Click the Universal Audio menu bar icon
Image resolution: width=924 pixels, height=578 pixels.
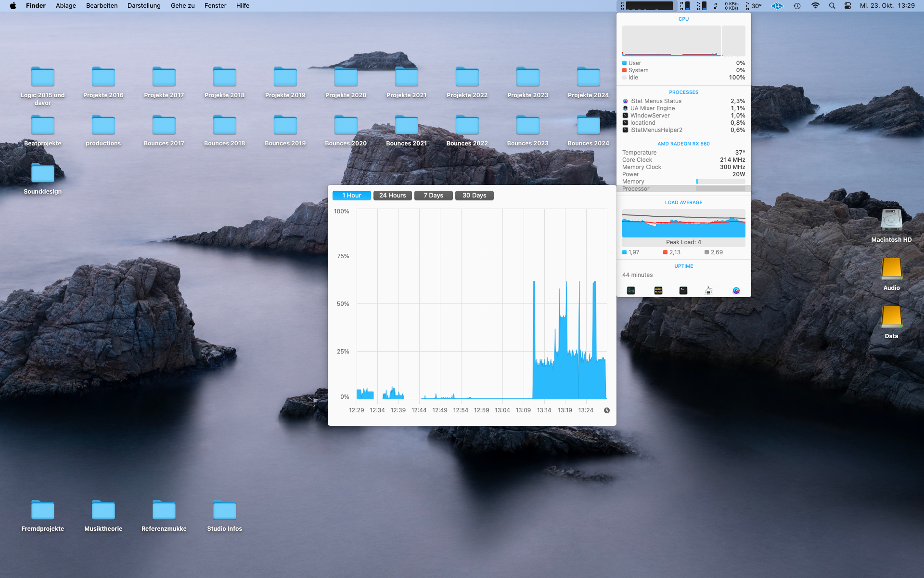(777, 6)
